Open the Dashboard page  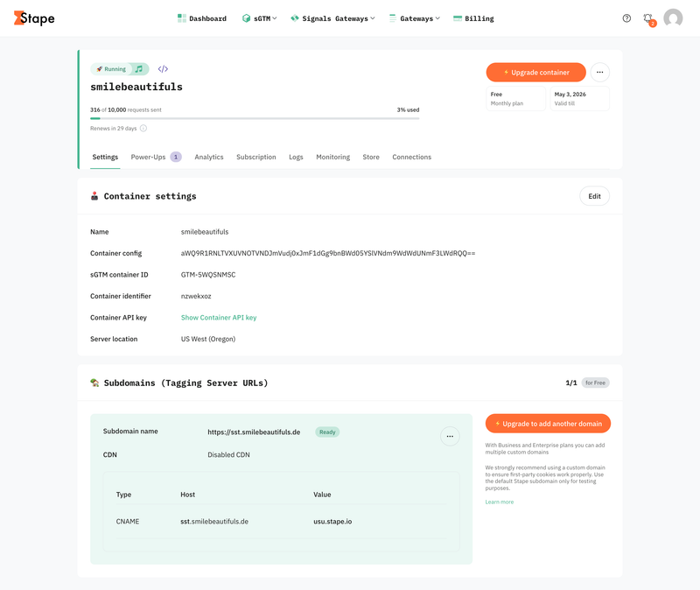[202, 18]
